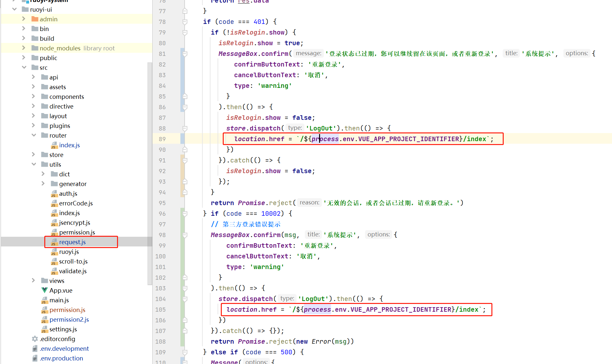Image resolution: width=612 pixels, height=364 pixels.
Task: Collapse the utils folder tree node
Action: (34, 164)
